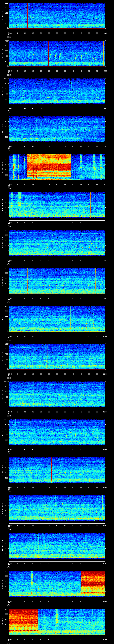Screen dimensions: 114x644
Task: Click the '6:00' end time label
Action: (105, 184)
